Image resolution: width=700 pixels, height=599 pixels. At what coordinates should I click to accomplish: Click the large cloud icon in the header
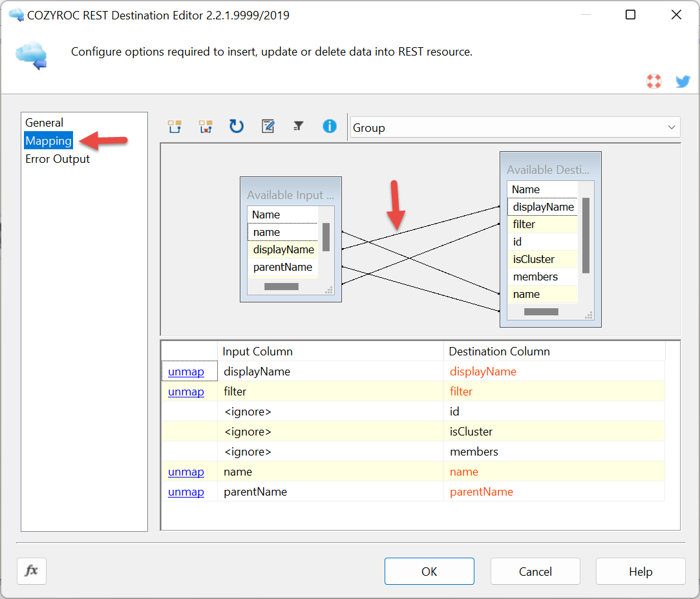[31, 56]
